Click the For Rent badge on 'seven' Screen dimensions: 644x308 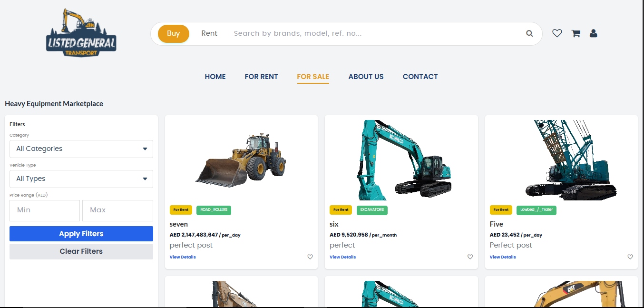click(181, 210)
